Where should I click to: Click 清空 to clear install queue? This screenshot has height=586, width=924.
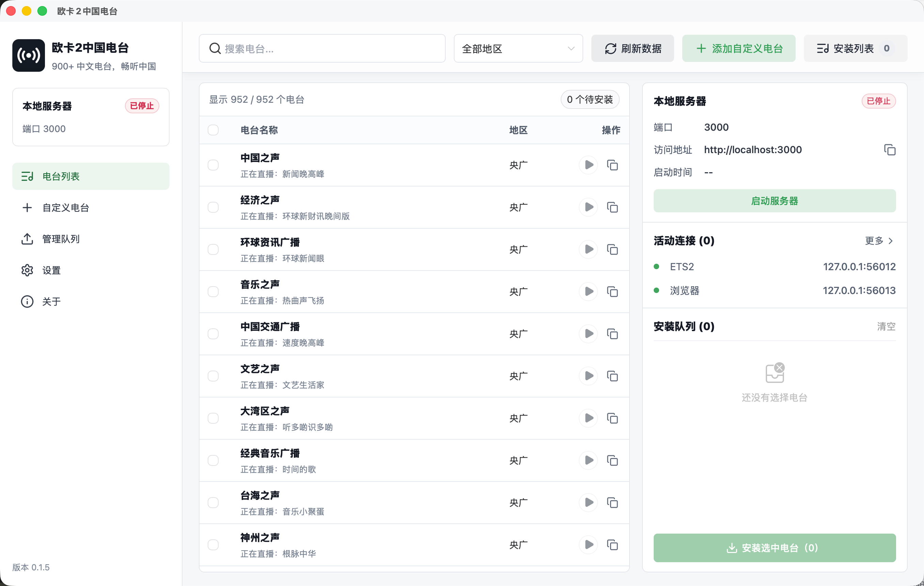pos(886,326)
